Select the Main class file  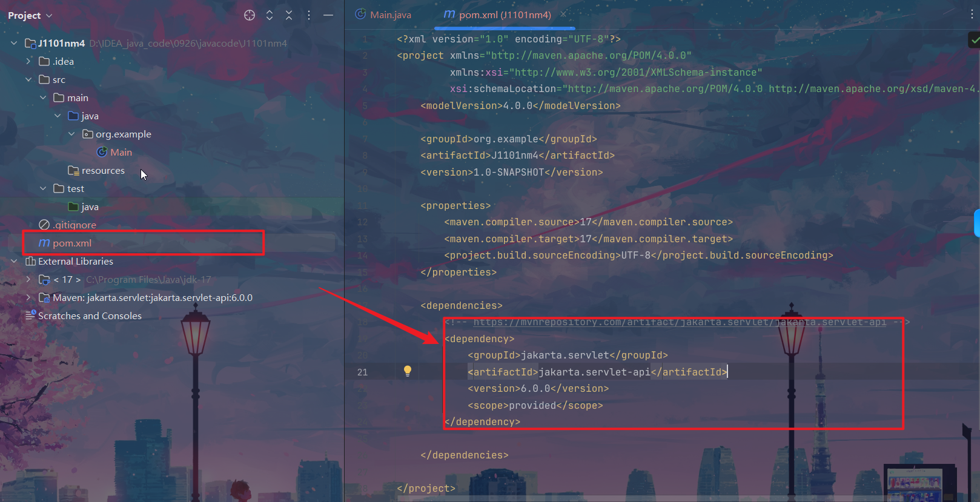point(121,152)
